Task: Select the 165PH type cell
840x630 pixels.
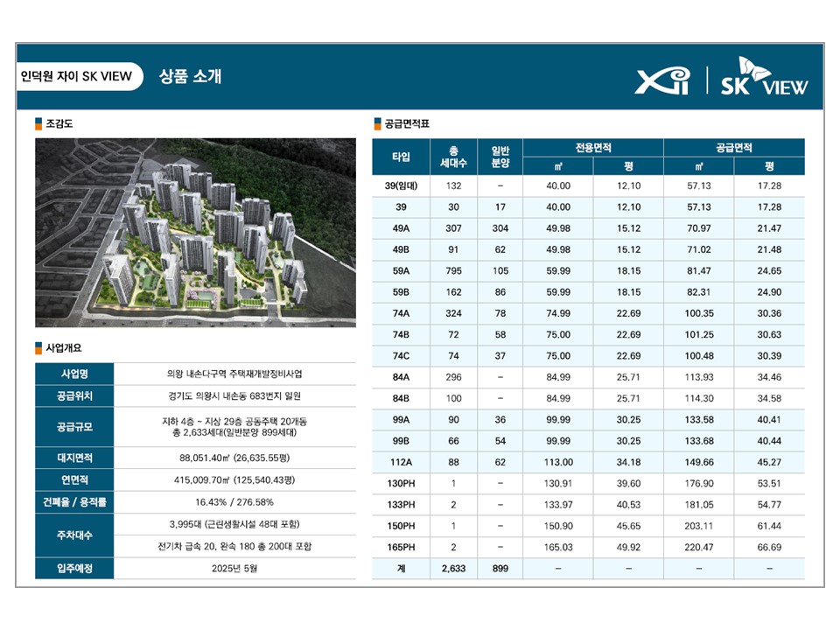Action: 401,548
